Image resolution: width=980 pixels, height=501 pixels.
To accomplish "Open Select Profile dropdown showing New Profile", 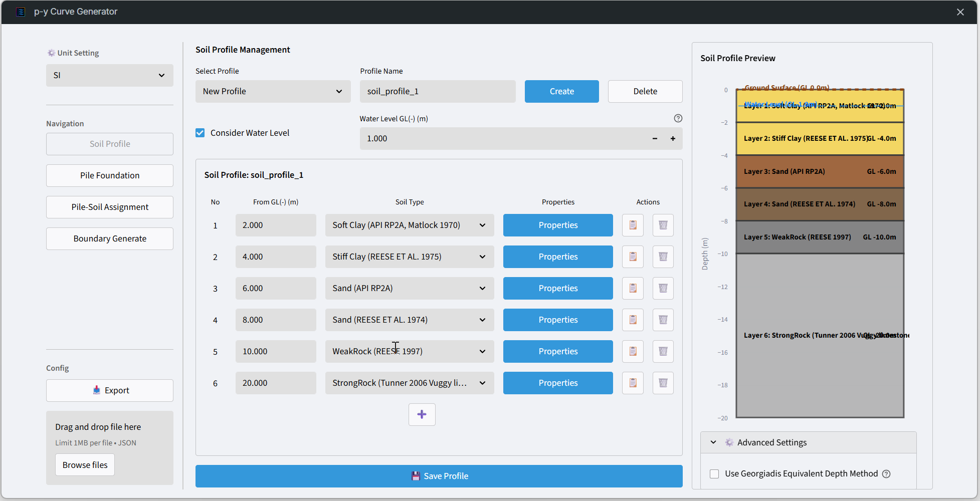I will pyautogui.click(x=273, y=91).
